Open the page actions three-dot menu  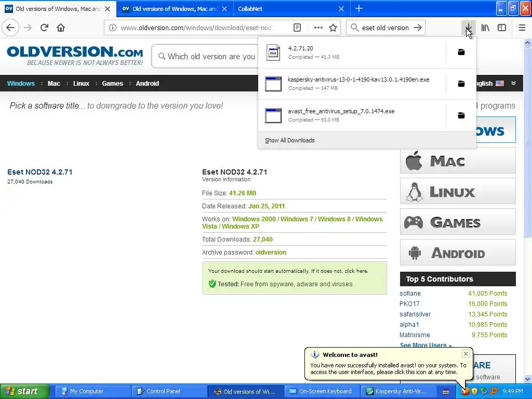point(318,28)
